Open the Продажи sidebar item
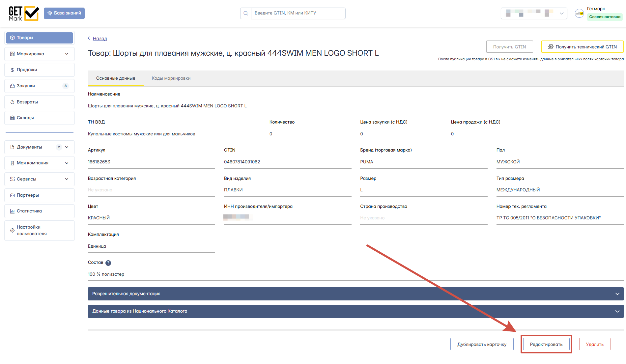 (x=40, y=70)
